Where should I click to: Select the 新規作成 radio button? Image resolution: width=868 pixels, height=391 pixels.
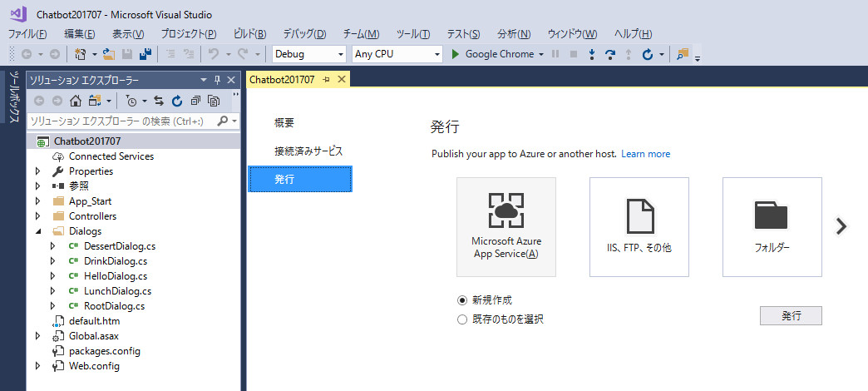pyautogui.click(x=462, y=300)
